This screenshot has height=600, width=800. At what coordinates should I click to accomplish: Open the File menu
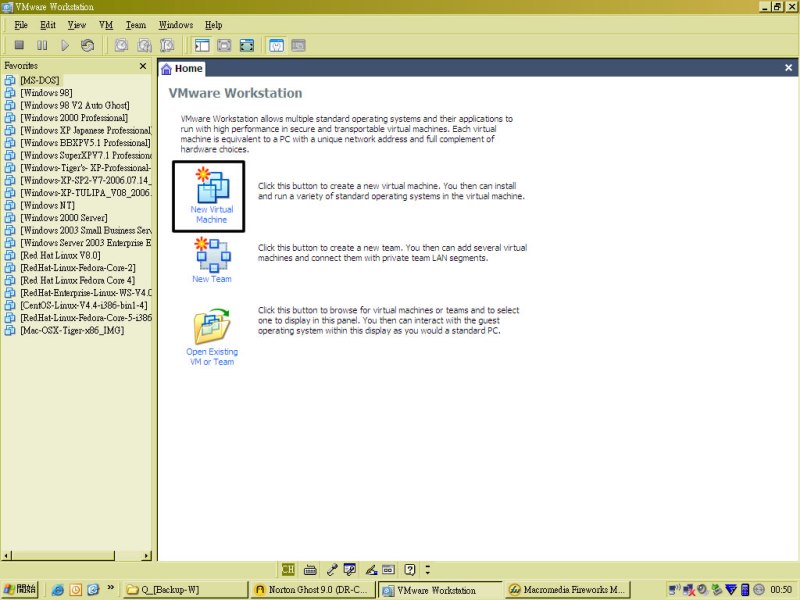click(21, 25)
